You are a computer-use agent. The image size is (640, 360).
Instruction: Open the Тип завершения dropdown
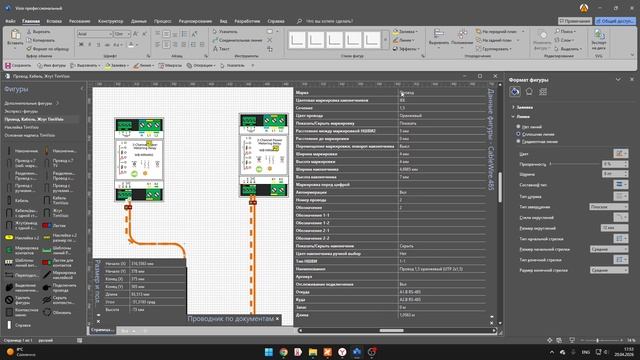(x=609, y=207)
